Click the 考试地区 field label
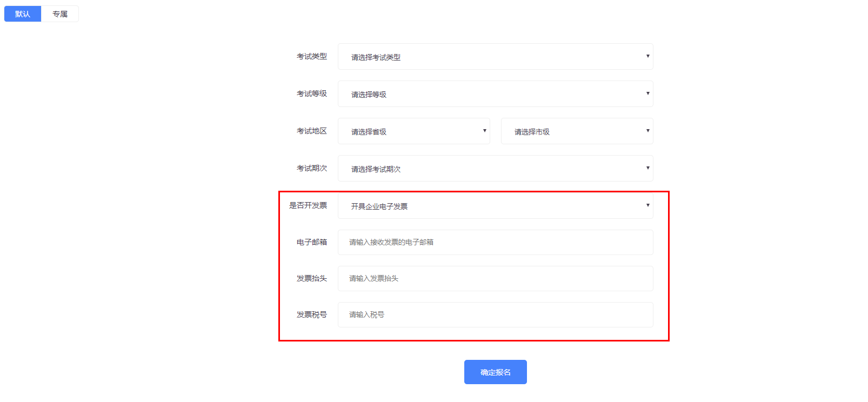This screenshot has width=868, height=402. point(312,131)
